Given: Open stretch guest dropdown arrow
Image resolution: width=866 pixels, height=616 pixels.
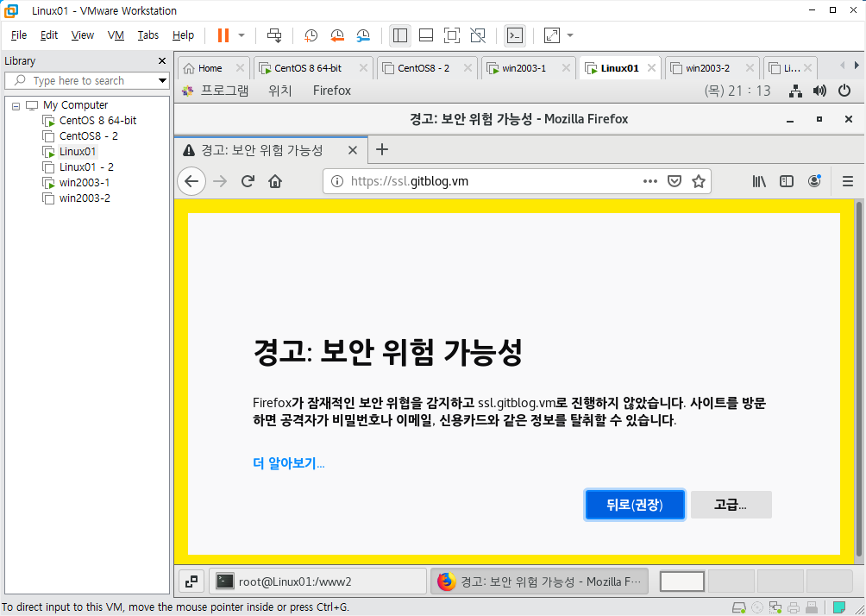Looking at the screenshot, I should [x=570, y=35].
